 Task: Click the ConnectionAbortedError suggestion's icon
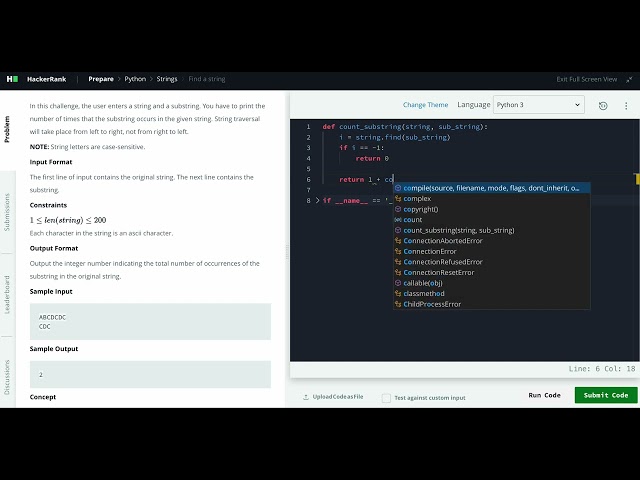coord(398,241)
